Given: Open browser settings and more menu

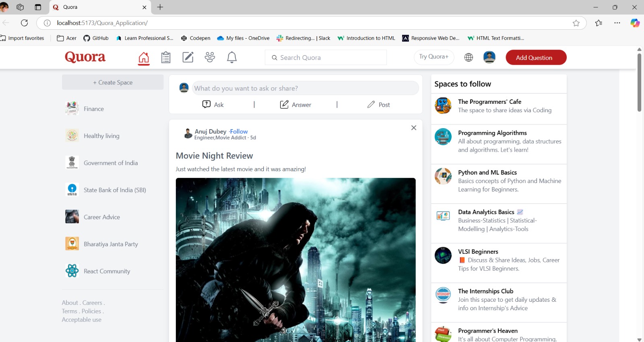Looking at the screenshot, I should (617, 23).
